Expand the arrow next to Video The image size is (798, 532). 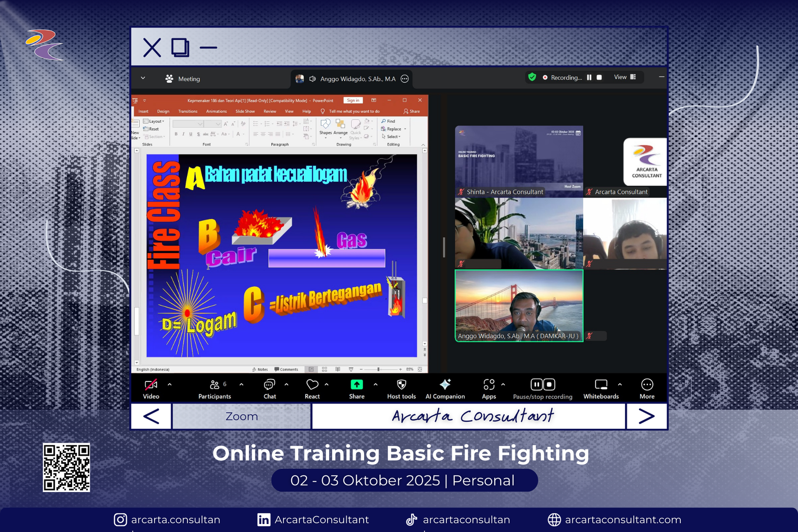[x=170, y=384]
